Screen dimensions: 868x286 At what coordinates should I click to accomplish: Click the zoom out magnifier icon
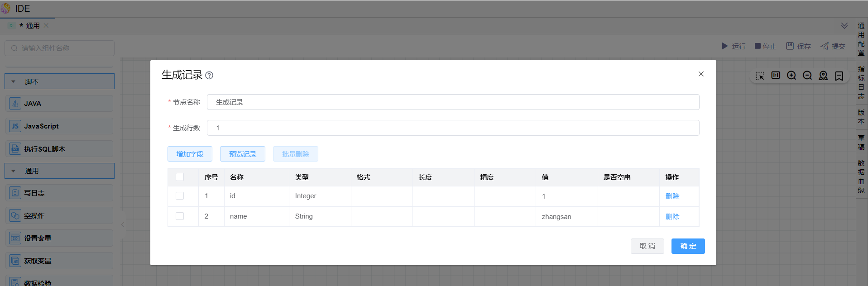point(807,76)
